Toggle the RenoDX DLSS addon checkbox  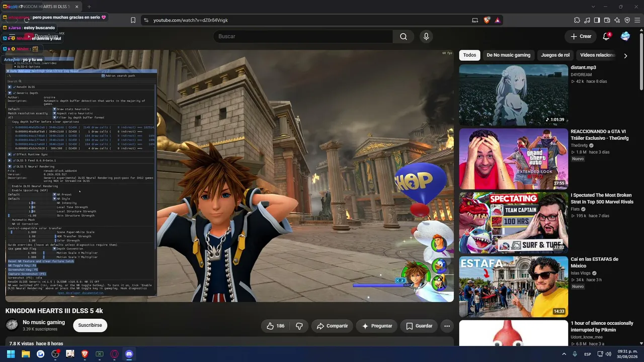tap(14, 87)
